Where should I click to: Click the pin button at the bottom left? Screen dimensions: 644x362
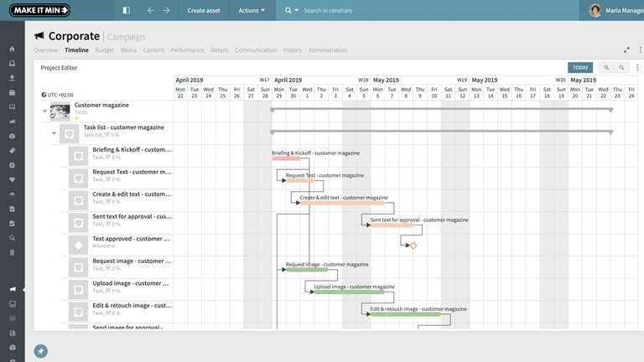click(x=40, y=350)
